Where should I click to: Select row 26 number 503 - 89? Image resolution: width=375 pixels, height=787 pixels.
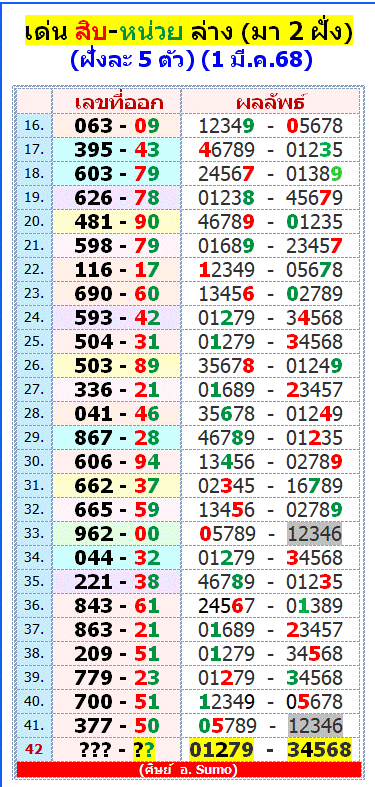[116, 365]
